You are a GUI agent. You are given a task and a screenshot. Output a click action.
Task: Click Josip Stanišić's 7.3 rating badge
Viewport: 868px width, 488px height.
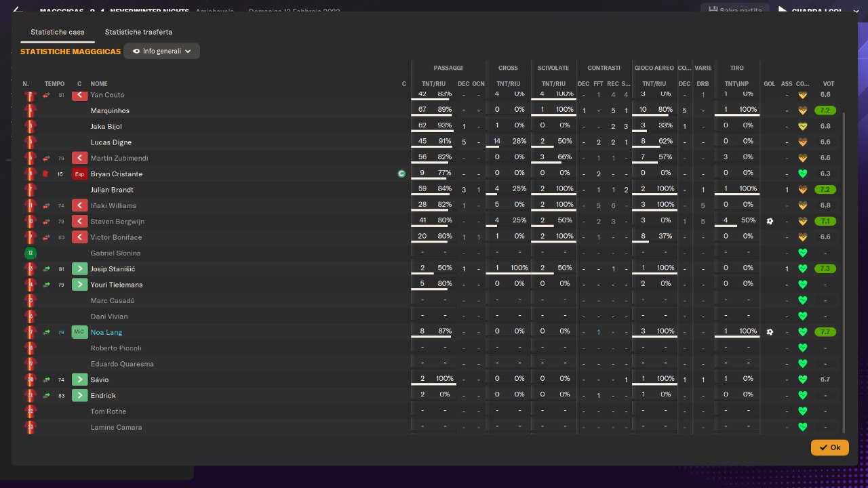pos(825,269)
